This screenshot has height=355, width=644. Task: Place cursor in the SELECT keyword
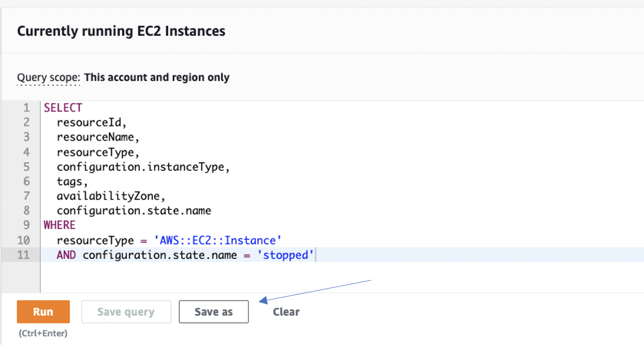click(x=63, y=108)
